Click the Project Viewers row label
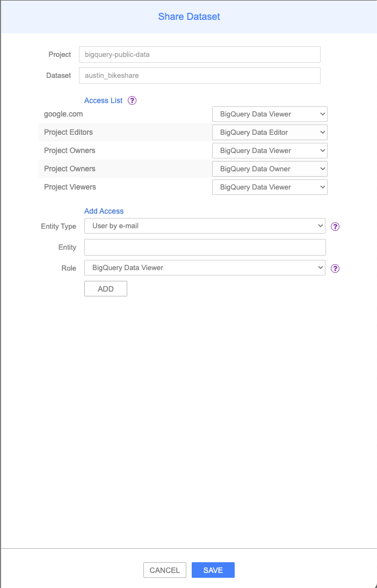The image size is (377, 588). [x=70, y=187]
